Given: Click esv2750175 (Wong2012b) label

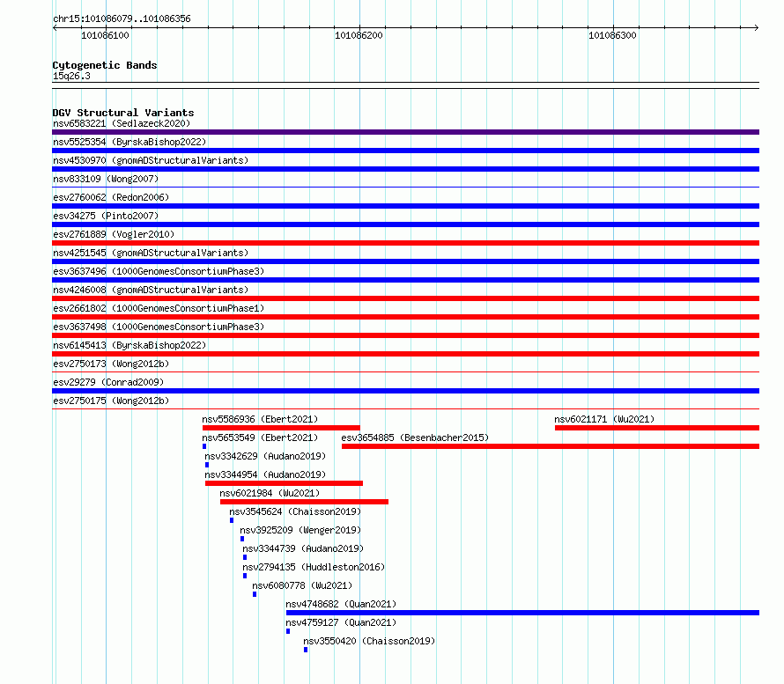Looking at the screenshot, I should click(111, 401).
